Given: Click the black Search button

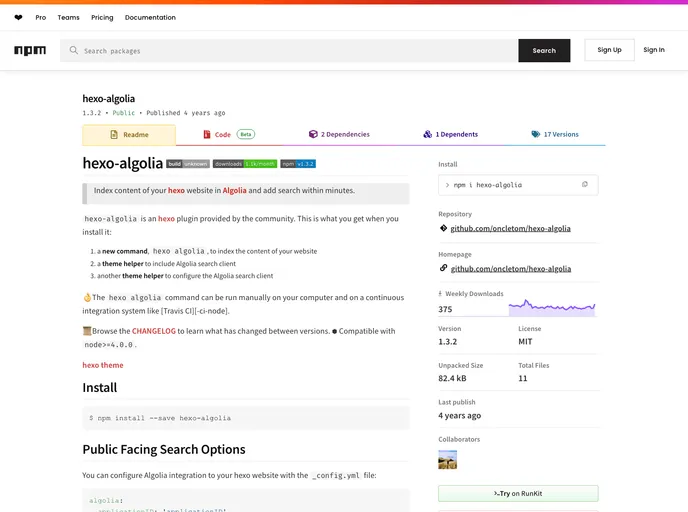Looking at the screenshot, I should 544,50.
